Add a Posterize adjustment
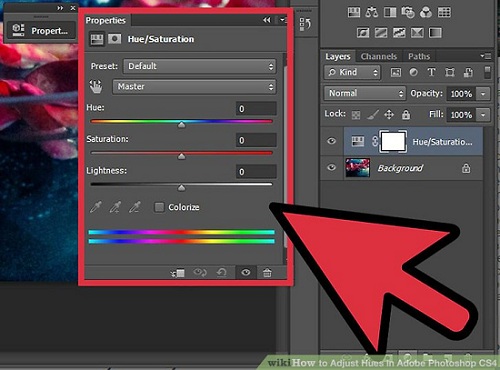500x370 pixels. [x=381, y=33]
